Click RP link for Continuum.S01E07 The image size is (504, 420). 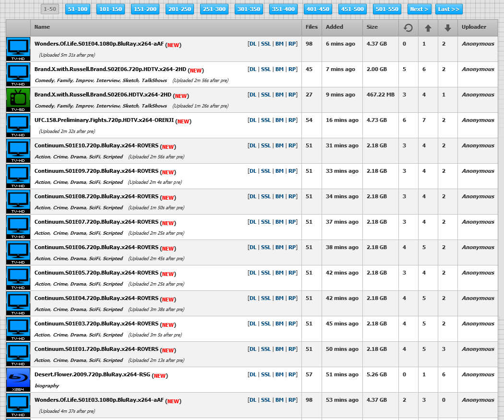(x=292, y=222)
